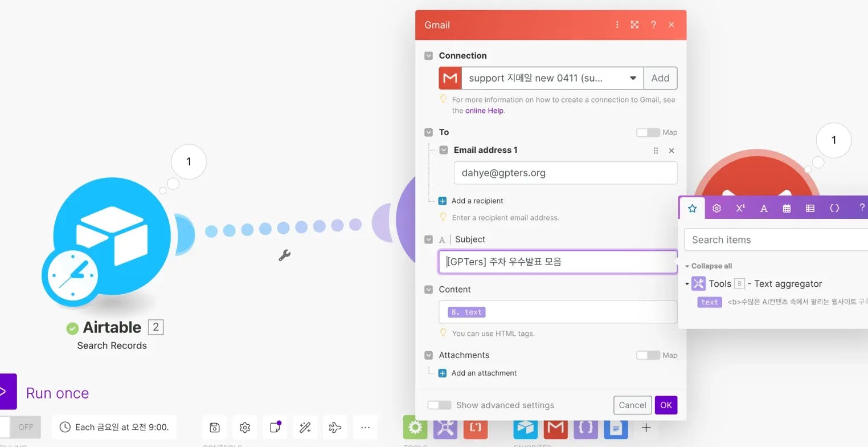Click the auto-align magic wand icon
Screen dimensions: 868x447
305,427
